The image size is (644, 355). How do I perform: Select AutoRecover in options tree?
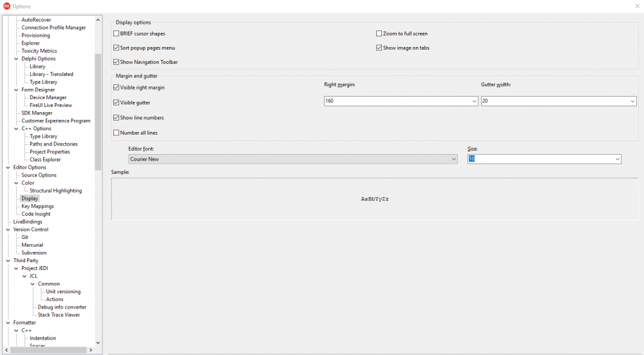(36, 20)
